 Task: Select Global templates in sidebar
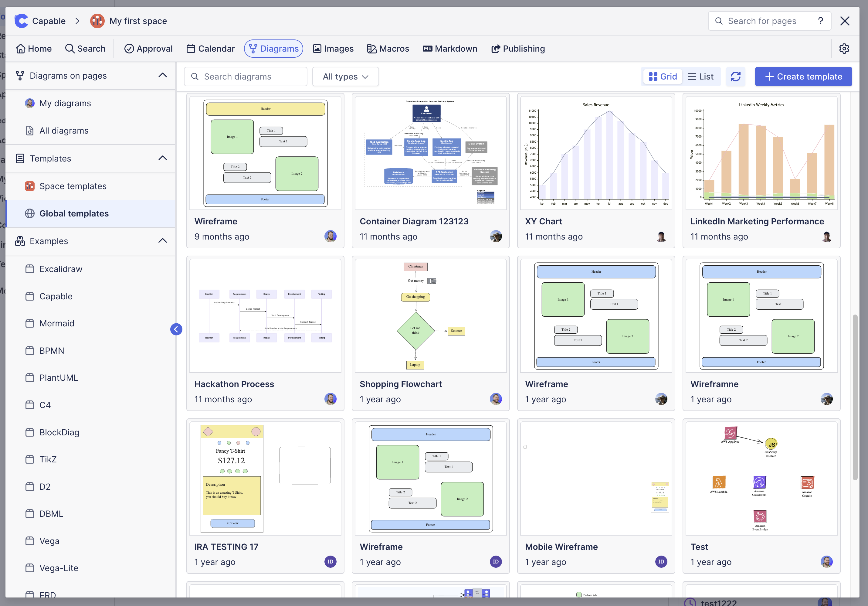[x=74, y=213]
